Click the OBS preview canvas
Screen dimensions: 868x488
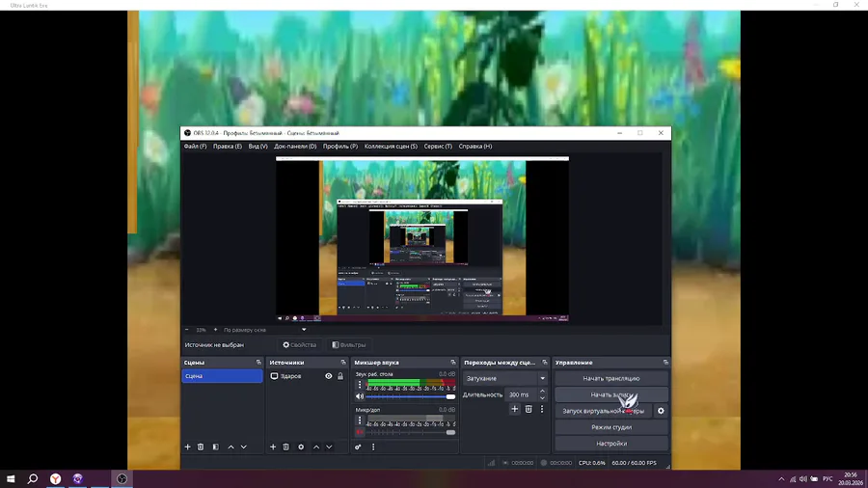click(422, 239)
